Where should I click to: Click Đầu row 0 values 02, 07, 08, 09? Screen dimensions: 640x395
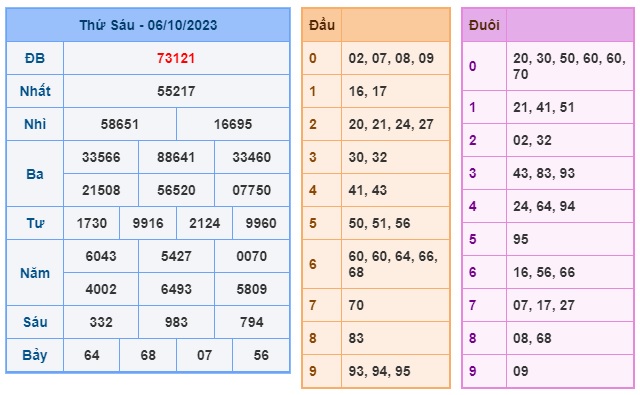click(391, 58)
